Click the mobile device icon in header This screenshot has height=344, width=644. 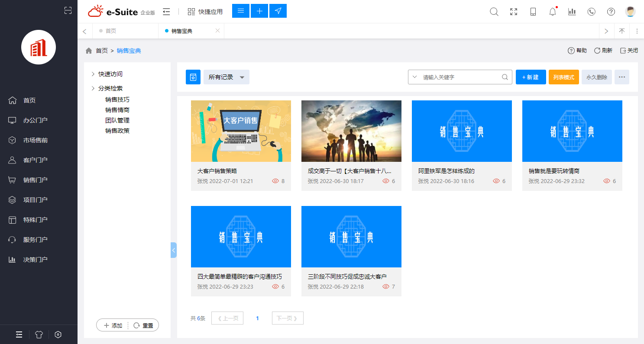pos(533,12)
